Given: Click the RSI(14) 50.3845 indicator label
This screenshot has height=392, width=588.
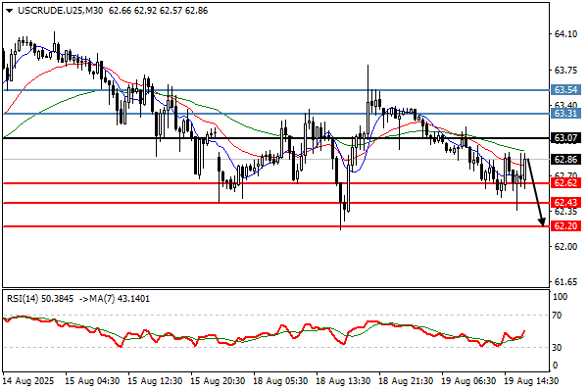Looking at the screenshot, I should pyautogui.click(x=40, y=299).
